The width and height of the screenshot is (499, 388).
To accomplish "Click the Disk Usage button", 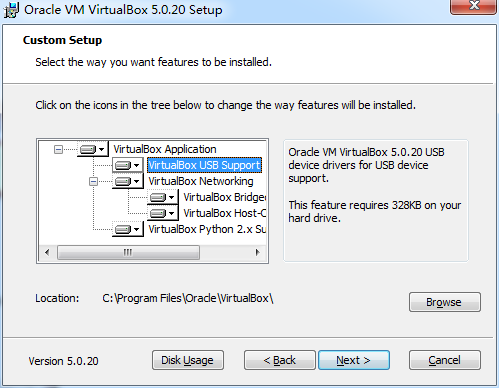I will 188,360.
